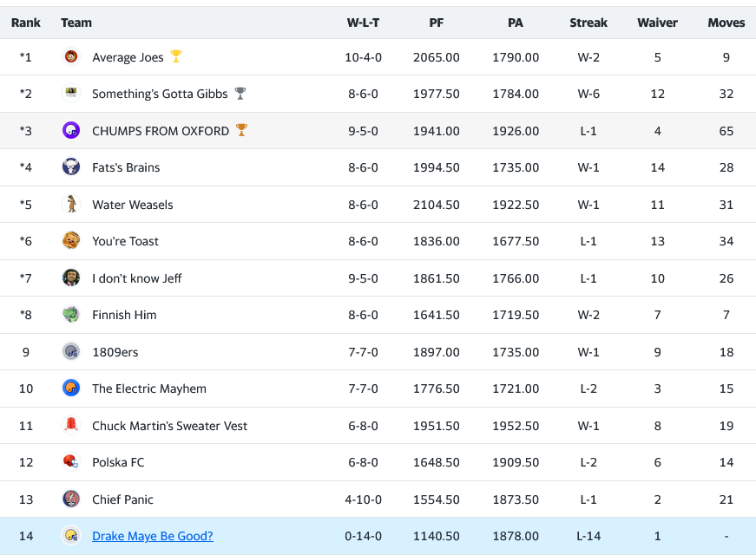Open the Drake Maye Be Good? team link
Screen dimensions: 756x555
(153, 536)
